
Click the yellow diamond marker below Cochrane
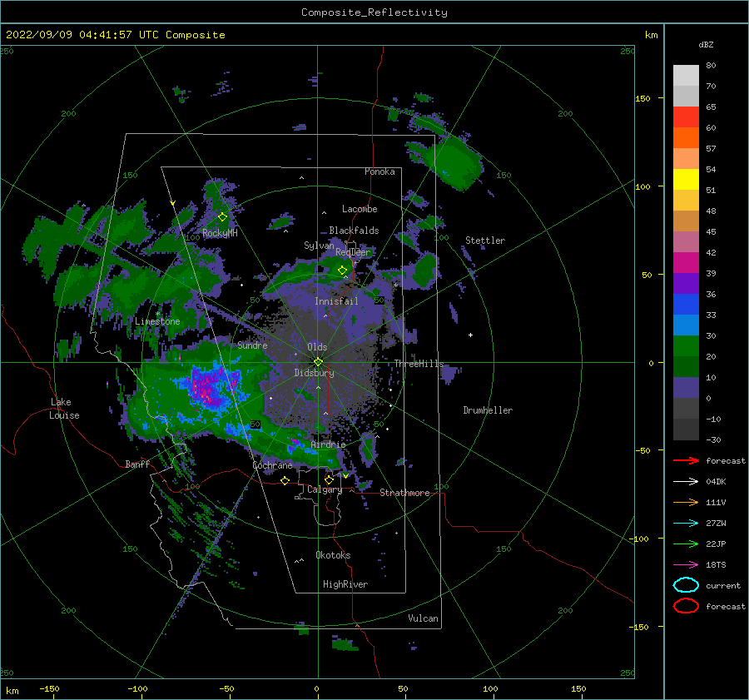(x=285, y=480)
